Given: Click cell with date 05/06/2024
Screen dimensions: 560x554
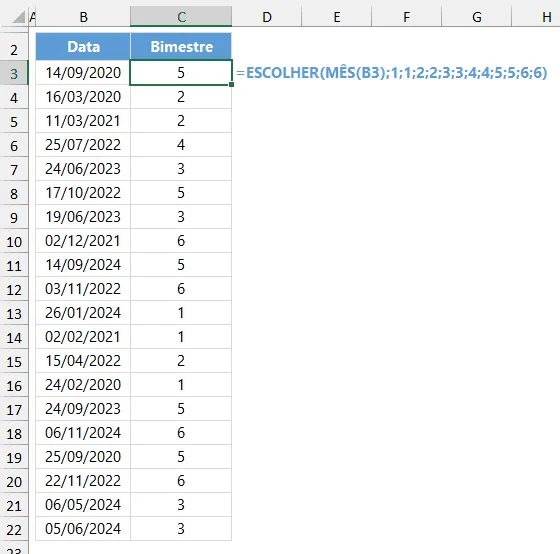Looking at the screenshot, I should coord(83,529).
